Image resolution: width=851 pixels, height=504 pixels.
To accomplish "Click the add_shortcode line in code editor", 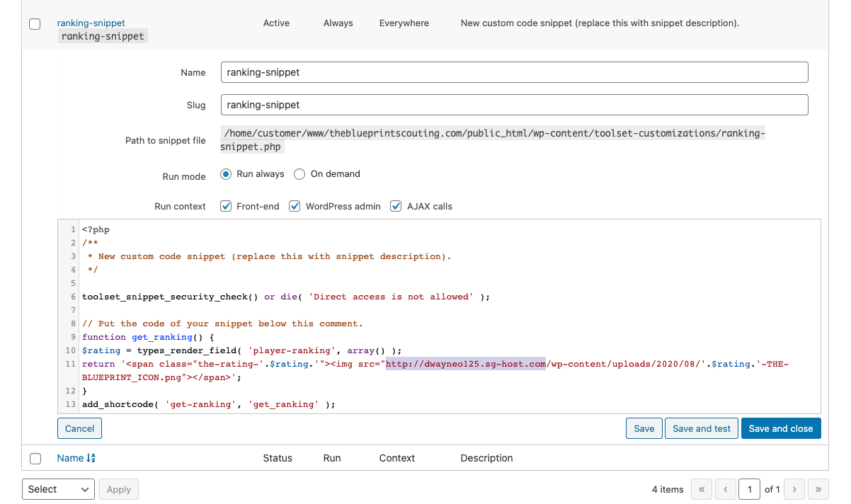I will pyautogui.click(x=208, y=404).
